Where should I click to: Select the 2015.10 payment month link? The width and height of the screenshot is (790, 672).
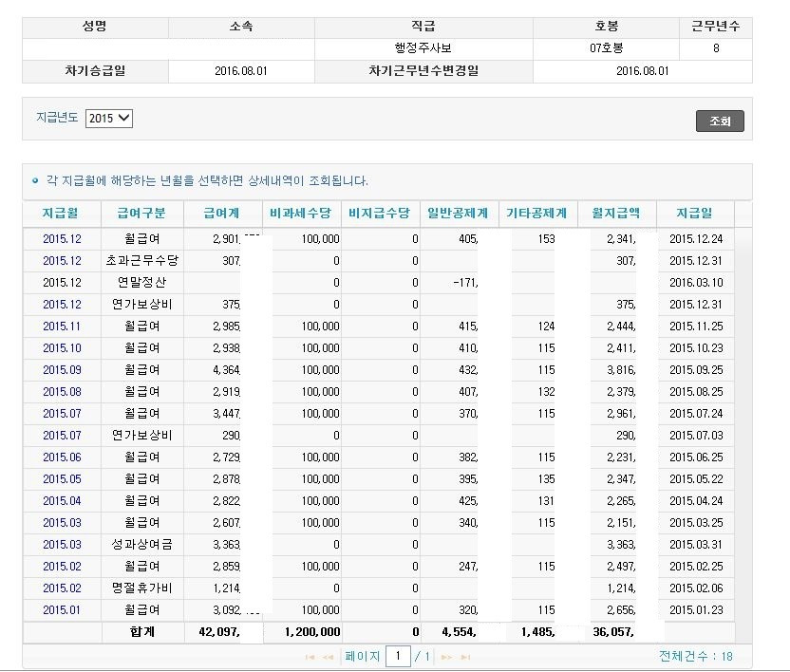[62, 347]
